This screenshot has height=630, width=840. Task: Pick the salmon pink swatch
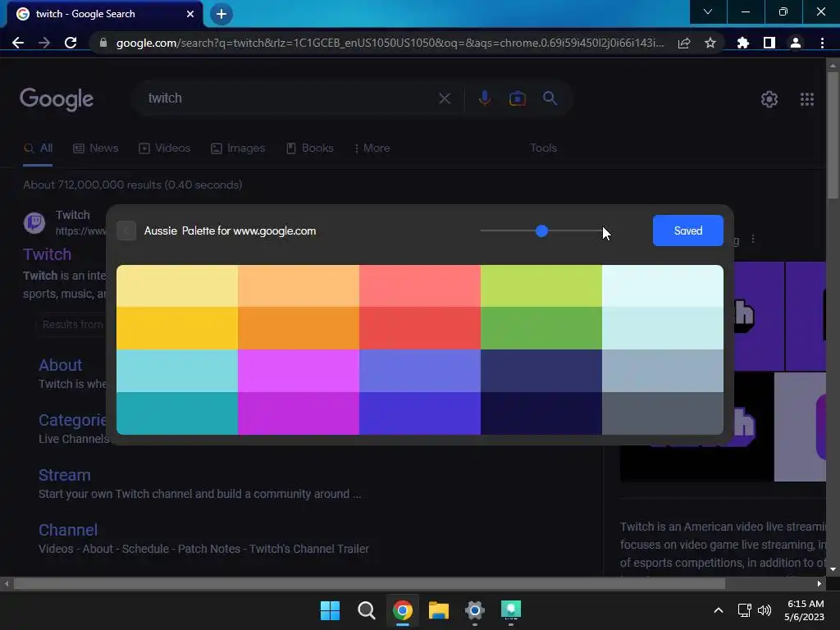(x=419, y=286)
